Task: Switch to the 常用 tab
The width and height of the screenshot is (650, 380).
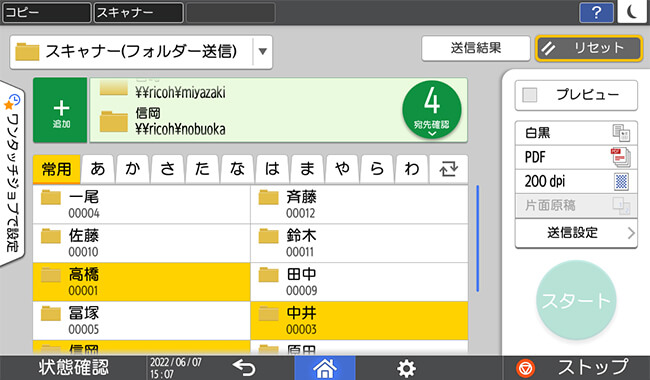Action: tap(56, 169)
